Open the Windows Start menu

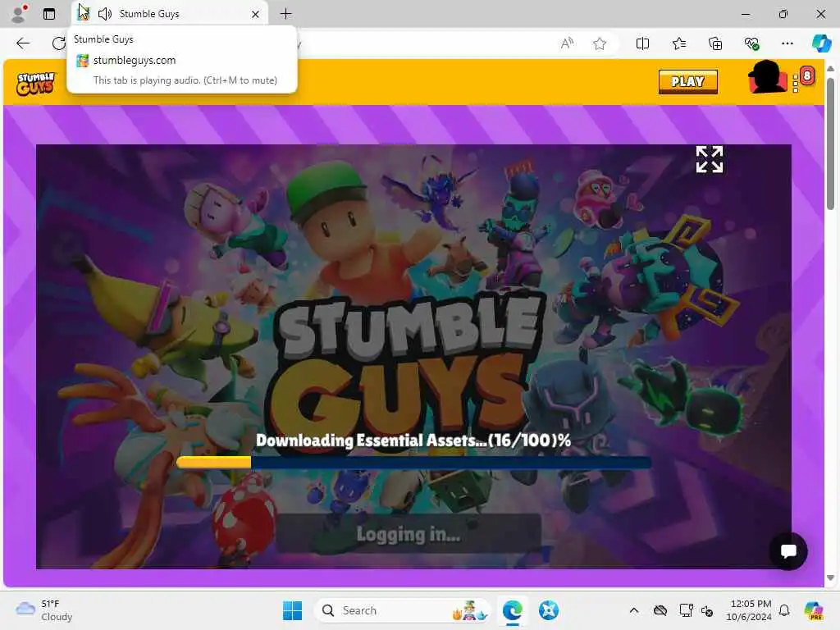click(293, 610)
